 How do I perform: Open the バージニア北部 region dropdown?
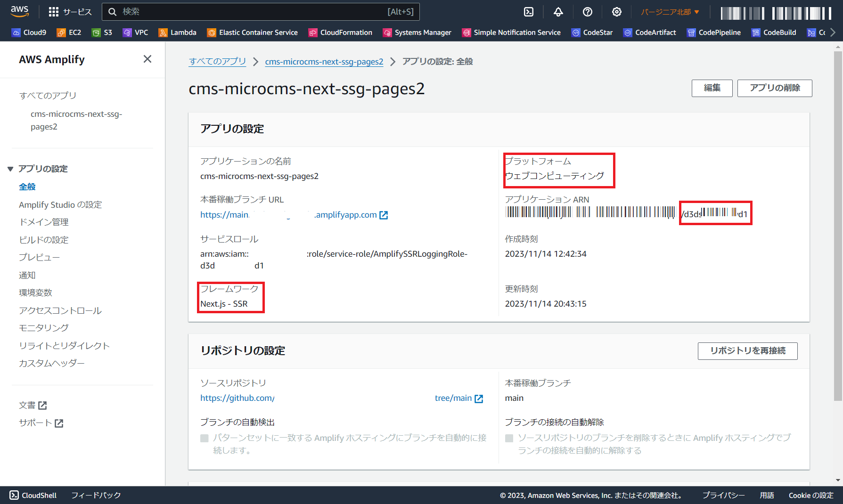click(x=670, y=12)
